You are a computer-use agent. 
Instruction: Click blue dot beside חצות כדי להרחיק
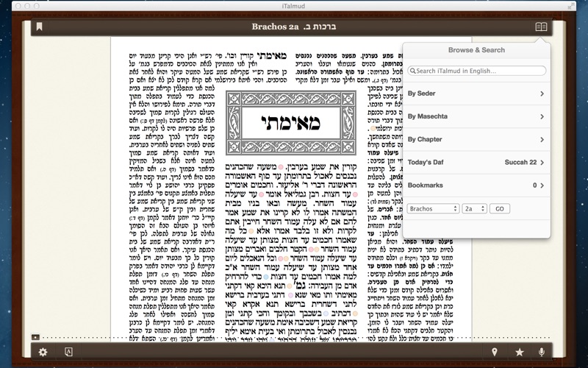[266, 277]
